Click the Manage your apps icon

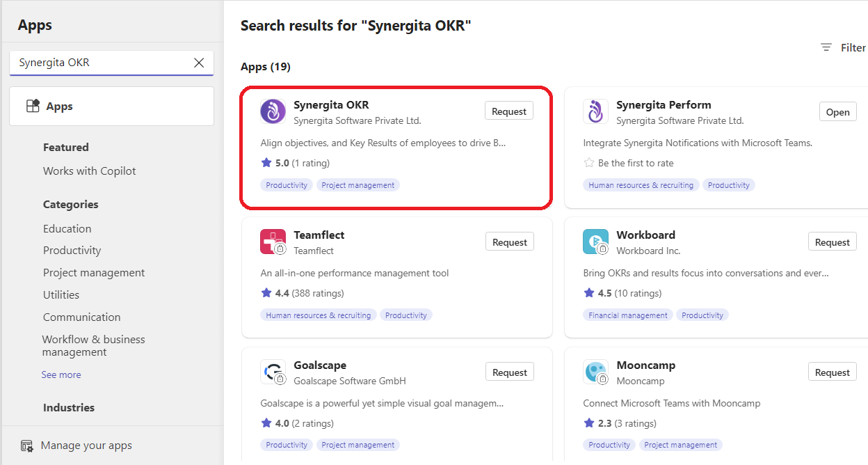coord(26,446)
